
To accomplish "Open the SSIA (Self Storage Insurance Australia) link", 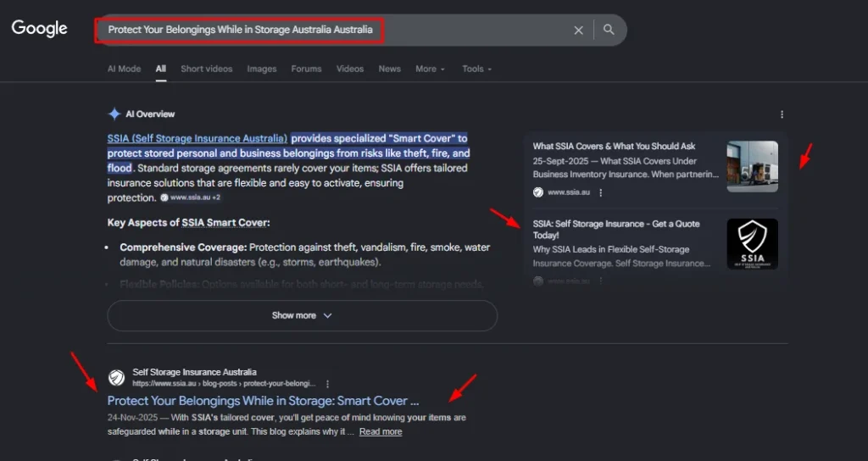I will pos(197,138).
